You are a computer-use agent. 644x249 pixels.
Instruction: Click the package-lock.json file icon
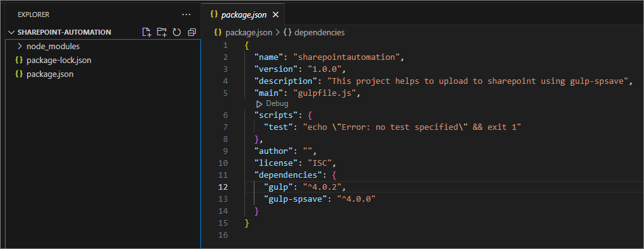pyautogui.click(x=18, y=61)
